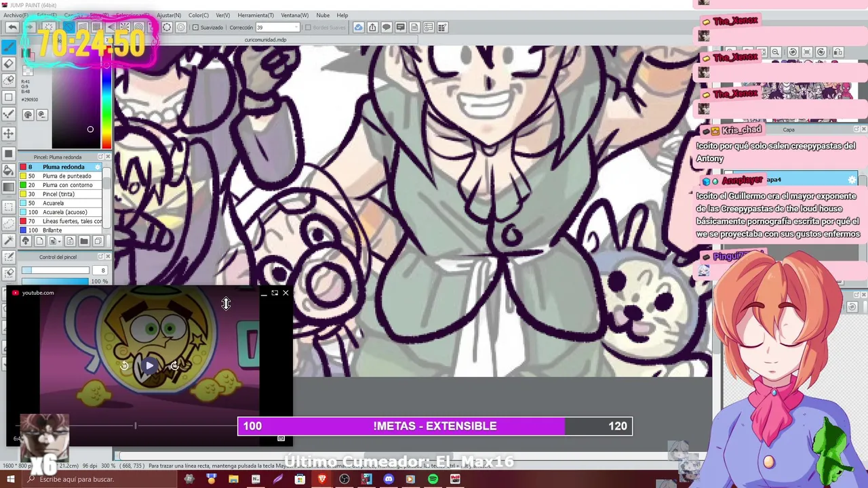Image resolution: width=868 pixels, height=488 pixels.
Task: Select the rectangular Selection tool
Action: [9, 207]
